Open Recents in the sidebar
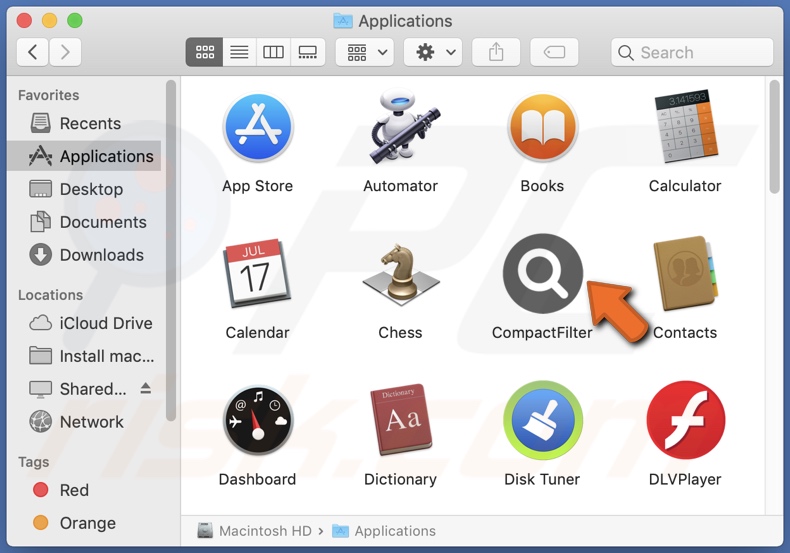 pyautogui.click(x=84, y=123)
